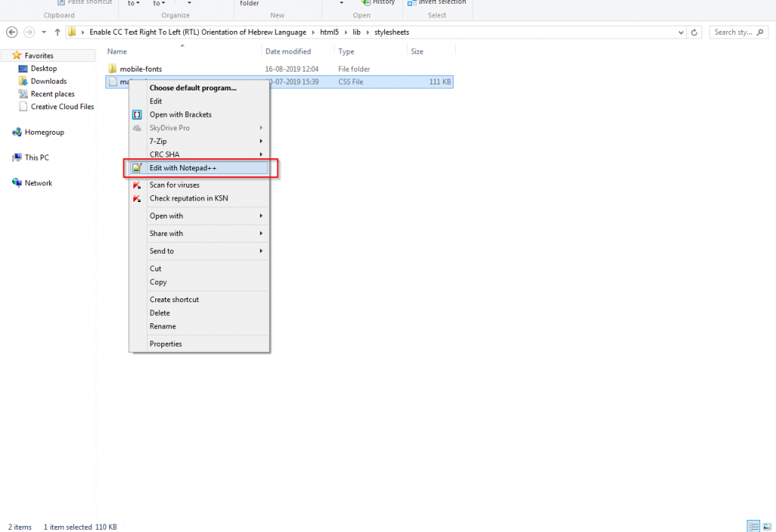Switch to large icons view in status bar
This screenshot has width=776, height=532.
(x=766, y=526)
